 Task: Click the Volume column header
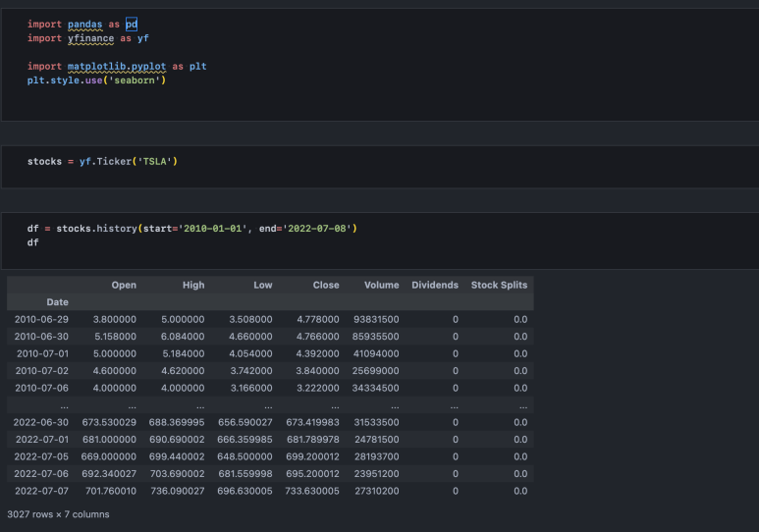(381, 285)
